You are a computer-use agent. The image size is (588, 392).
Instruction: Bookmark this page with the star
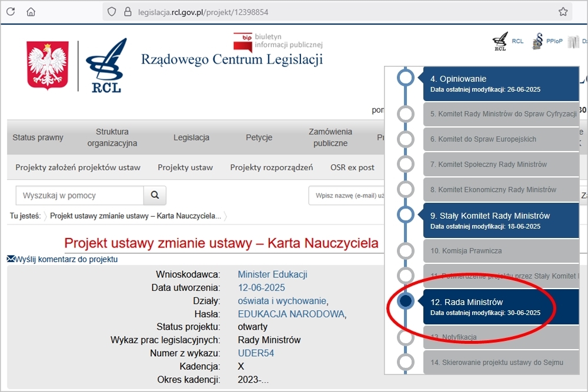pyautogui.click(x=563, y=12)
